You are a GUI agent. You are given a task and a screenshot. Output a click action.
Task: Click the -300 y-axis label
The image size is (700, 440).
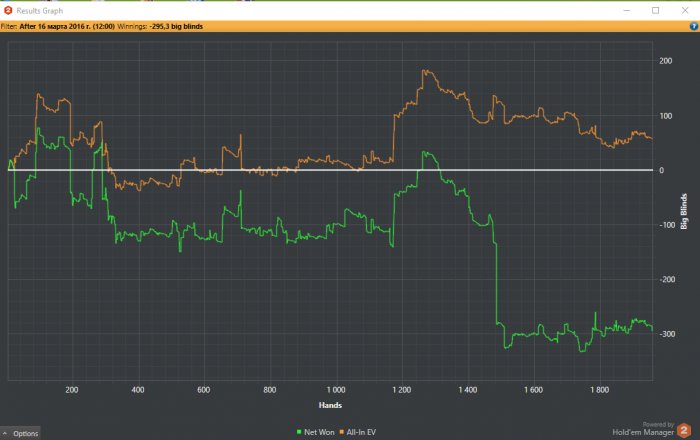tap(667, 334)
